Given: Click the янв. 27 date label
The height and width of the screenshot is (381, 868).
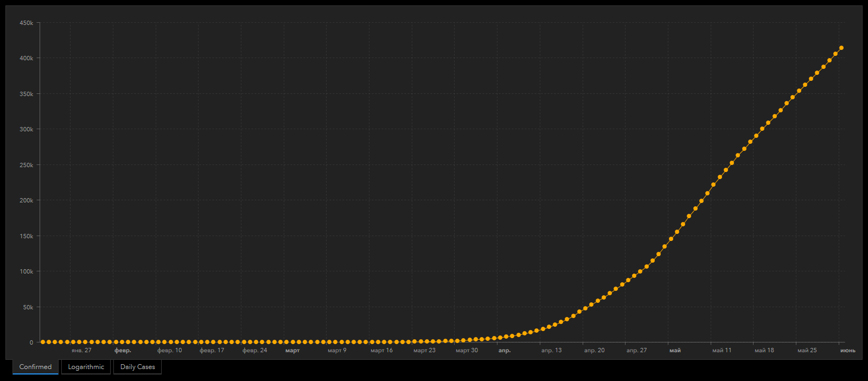Looking at the screenshot, I should 81,351.
